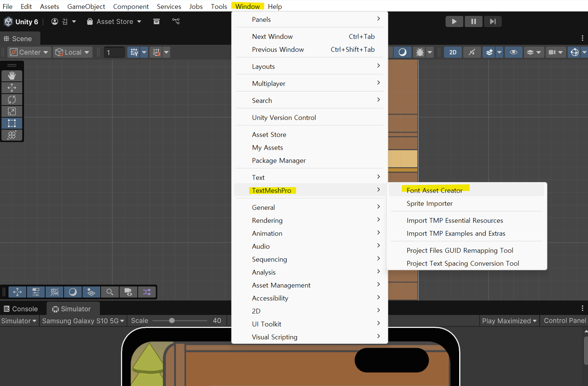
Task: Open the account profile dropdown
Action: 64,21
